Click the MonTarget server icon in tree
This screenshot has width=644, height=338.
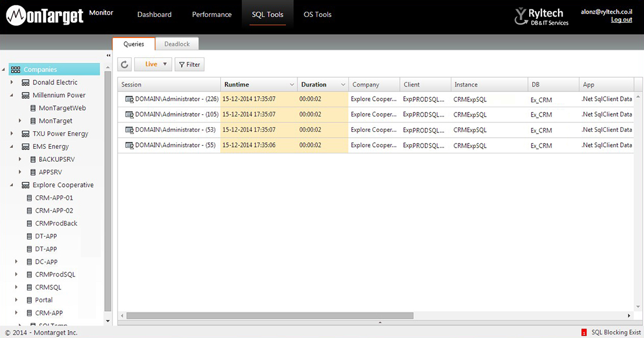pyautogui.click(x=33, y=121)
